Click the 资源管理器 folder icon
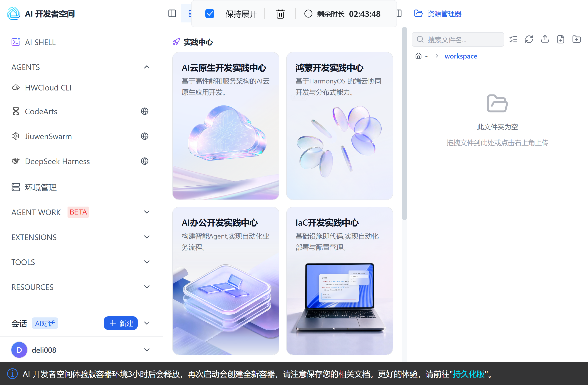Screen dimensions: 588x385 418,13
